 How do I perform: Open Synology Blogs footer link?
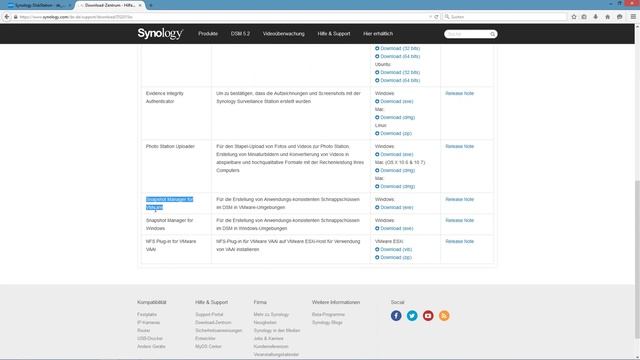coord(327,322)
